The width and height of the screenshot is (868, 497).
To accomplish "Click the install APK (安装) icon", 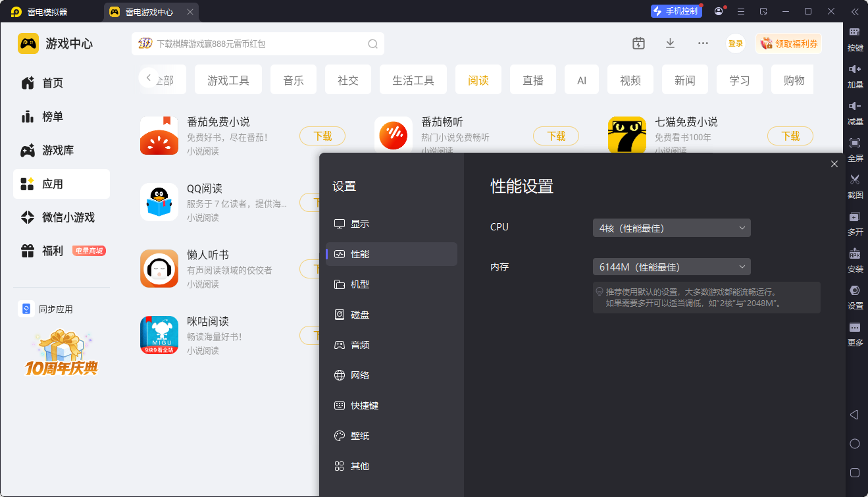I will [x=855, y=254].
